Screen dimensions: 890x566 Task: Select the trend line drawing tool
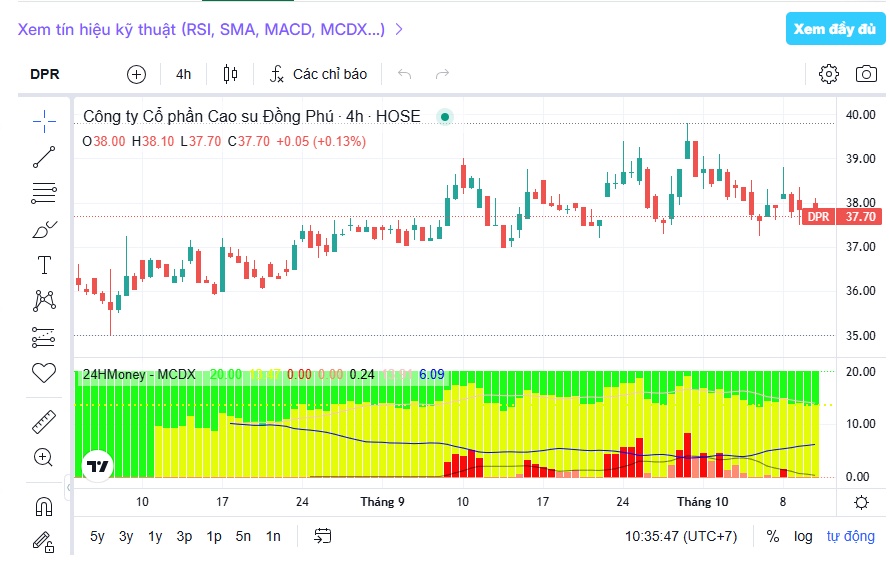click(44, 157)
